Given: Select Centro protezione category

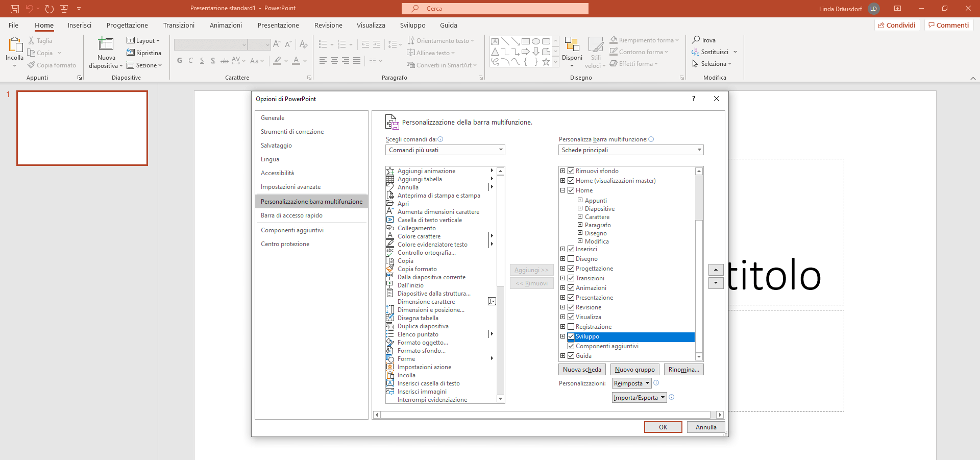Looking at the screenshot, I should 311,244.
